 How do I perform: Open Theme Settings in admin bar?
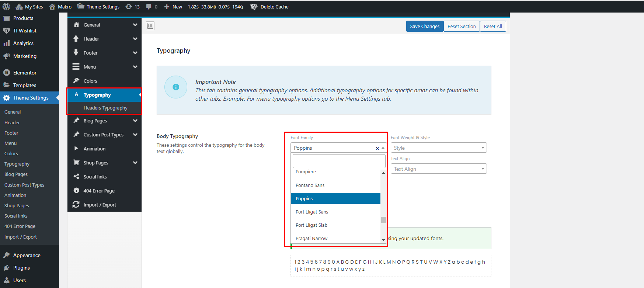(x=98, y=7)
